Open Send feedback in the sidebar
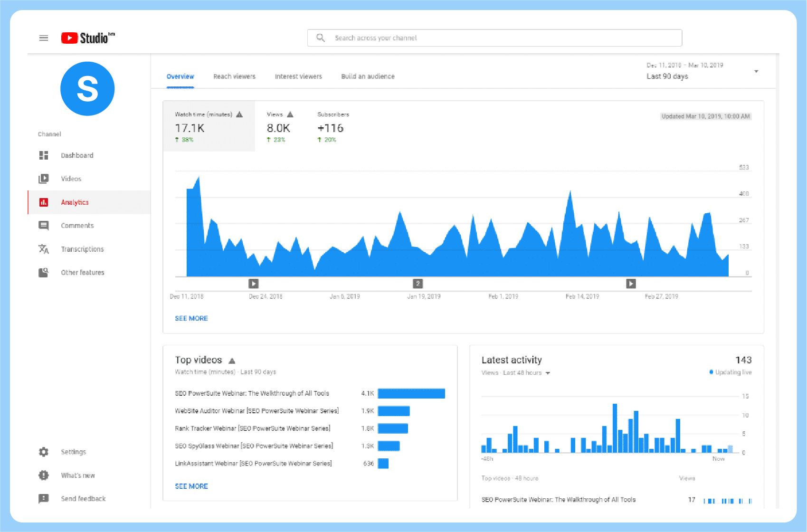 point(89,499)
